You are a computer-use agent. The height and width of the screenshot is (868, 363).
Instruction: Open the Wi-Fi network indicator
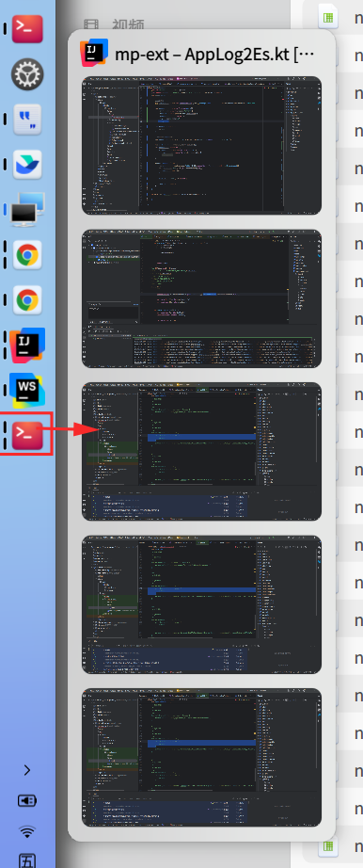(27, 831)
